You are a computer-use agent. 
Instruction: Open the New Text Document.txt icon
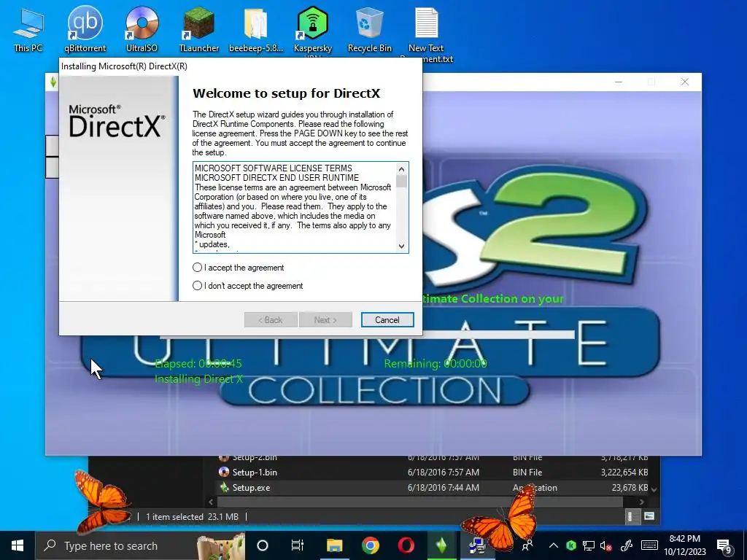point(426,34)
